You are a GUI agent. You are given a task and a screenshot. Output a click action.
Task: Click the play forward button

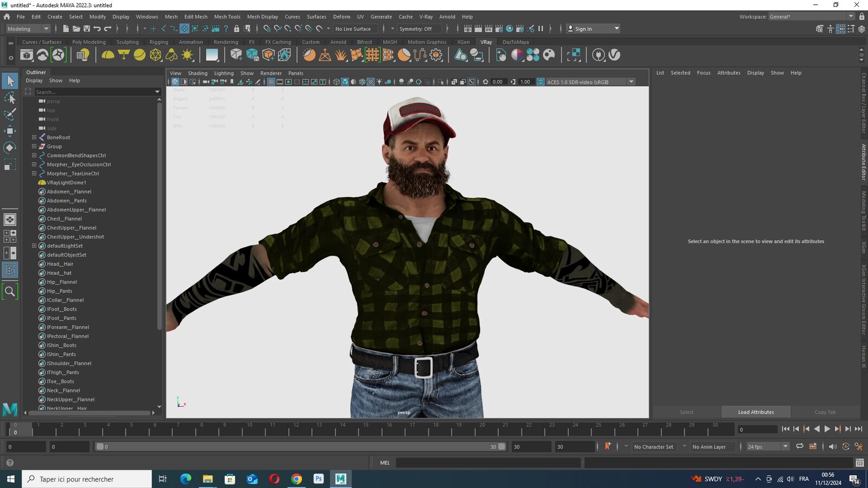click(827, 429)
